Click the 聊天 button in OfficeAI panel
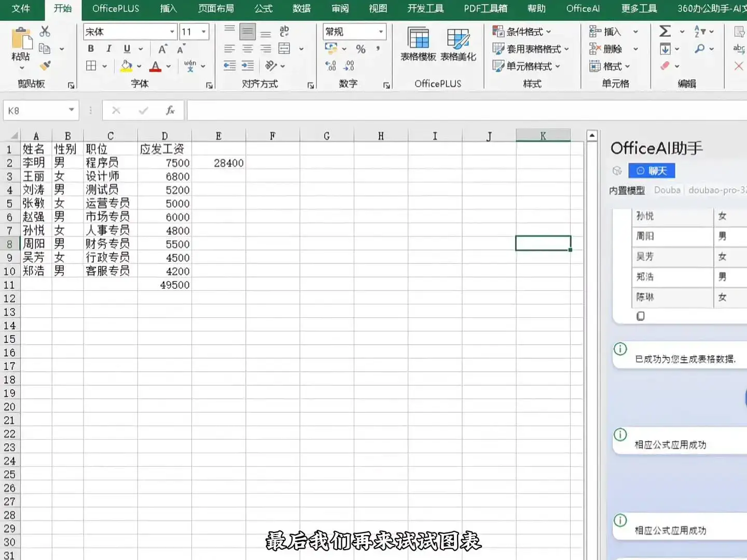This screenshot has width=747, height=560. (652, 171)
